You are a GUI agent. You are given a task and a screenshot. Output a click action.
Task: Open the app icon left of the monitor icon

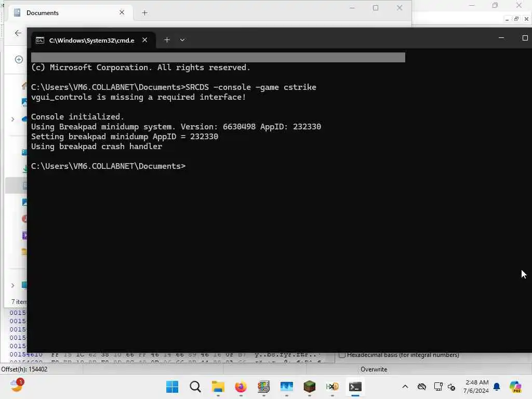point(263,387)
